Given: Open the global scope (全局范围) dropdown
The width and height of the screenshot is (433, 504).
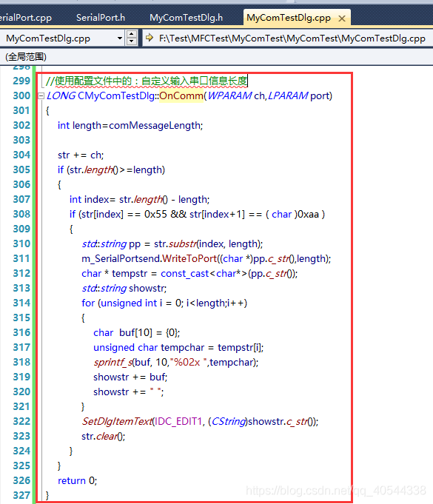Looking at the screenshot, I should click(216, 57).
